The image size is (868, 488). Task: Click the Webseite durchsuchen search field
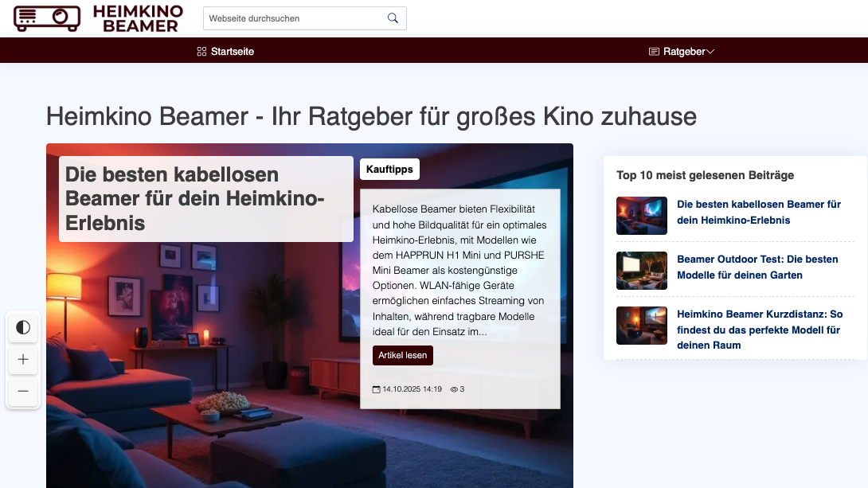pos(295,18)
